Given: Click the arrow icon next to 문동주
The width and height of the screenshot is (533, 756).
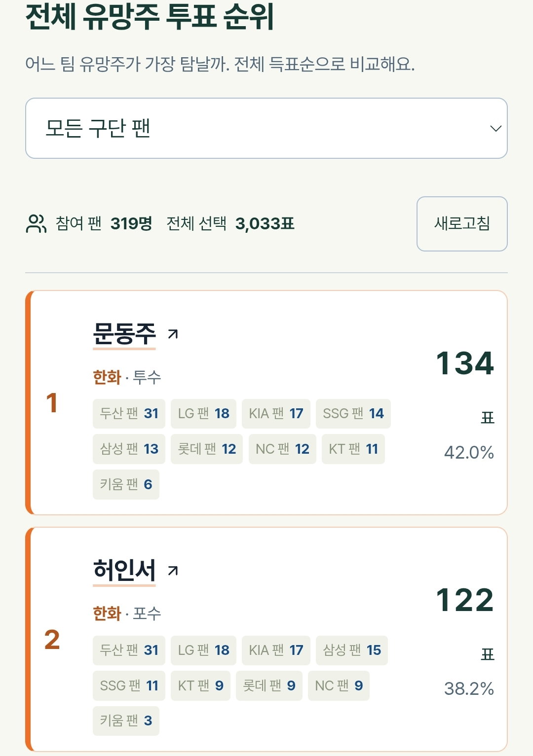Looking at the screenshot, I should point(173,334).
